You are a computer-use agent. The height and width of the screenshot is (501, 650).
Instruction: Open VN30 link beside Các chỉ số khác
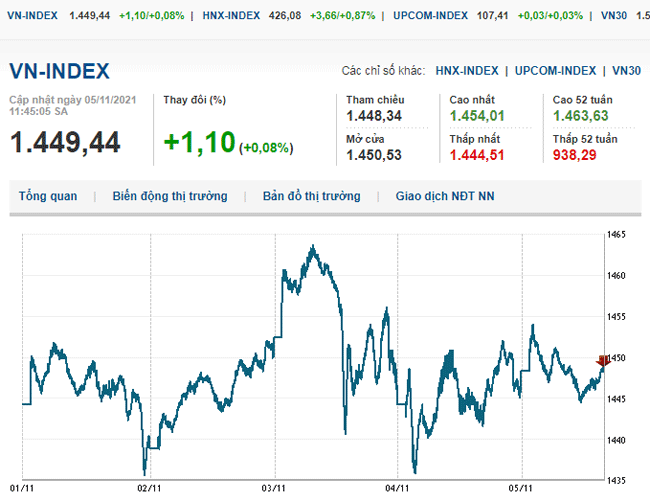pos(627,71)
